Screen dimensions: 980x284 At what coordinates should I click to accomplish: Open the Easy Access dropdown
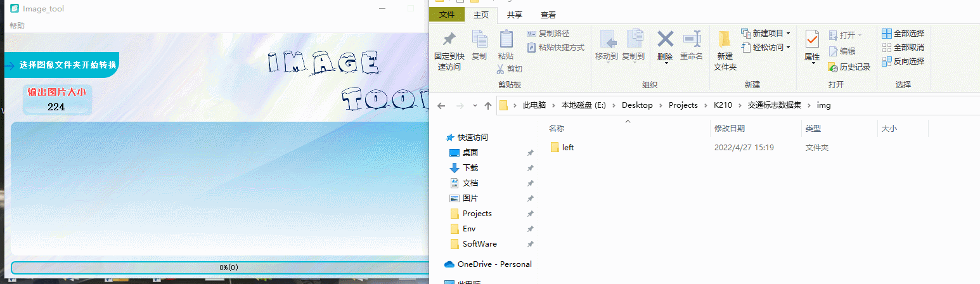point(765,48)
